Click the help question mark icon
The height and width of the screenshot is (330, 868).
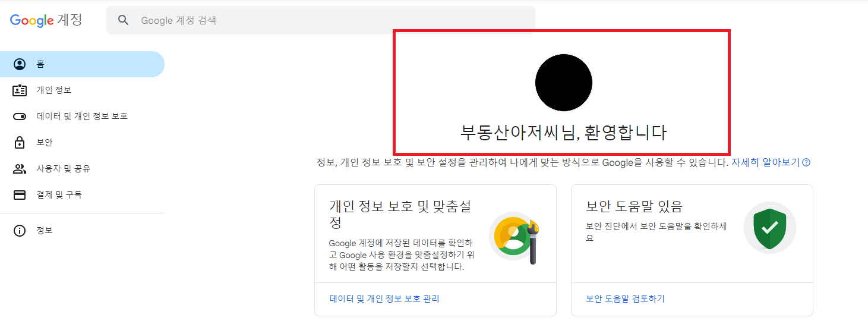pyautogui.click(x=806, y=162)
